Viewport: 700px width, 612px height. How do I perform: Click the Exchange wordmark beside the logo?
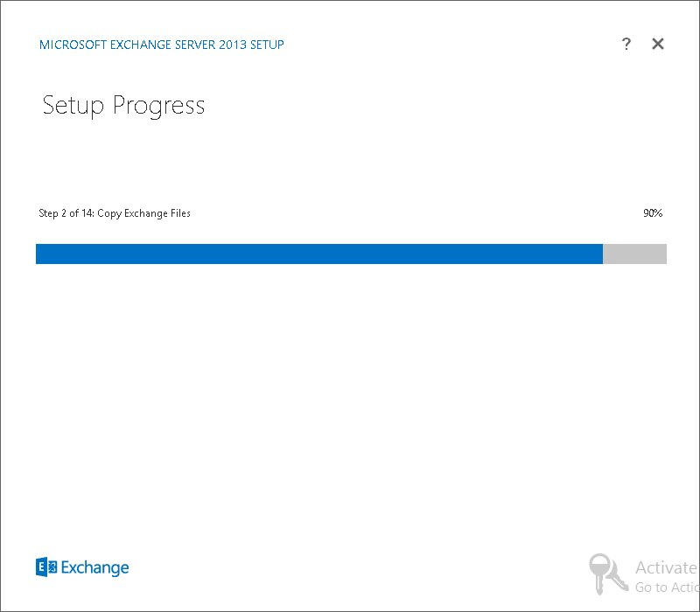[94, 567]
